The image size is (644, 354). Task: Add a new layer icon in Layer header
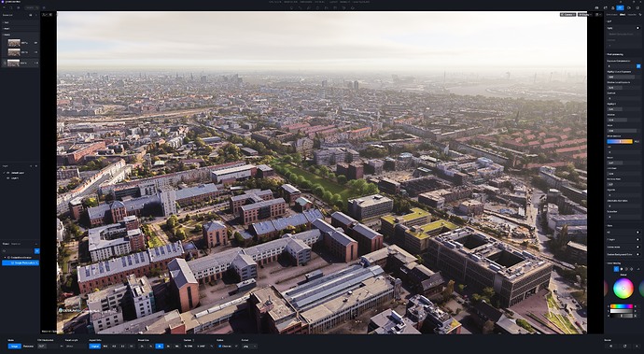[x=31, y=166]
